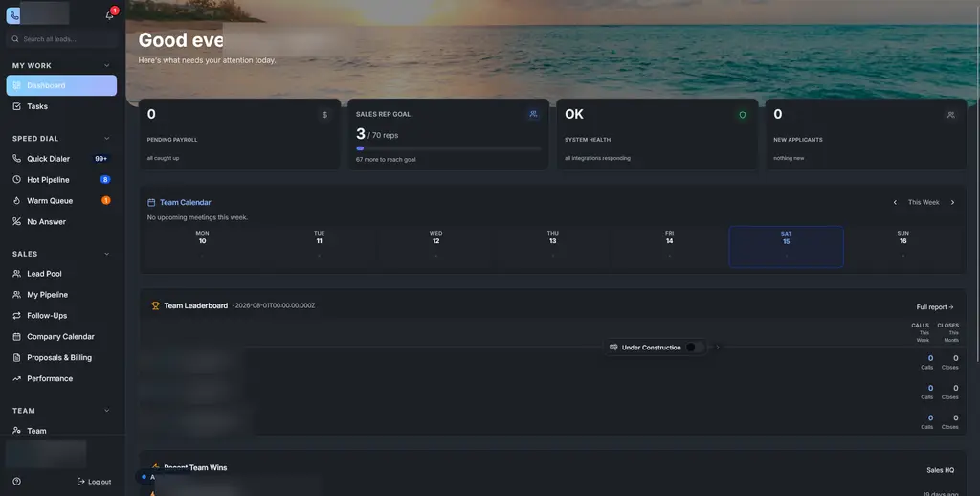Click the Quick Dialer phone icon
The image size is (980, 496).
coord(17,159)
